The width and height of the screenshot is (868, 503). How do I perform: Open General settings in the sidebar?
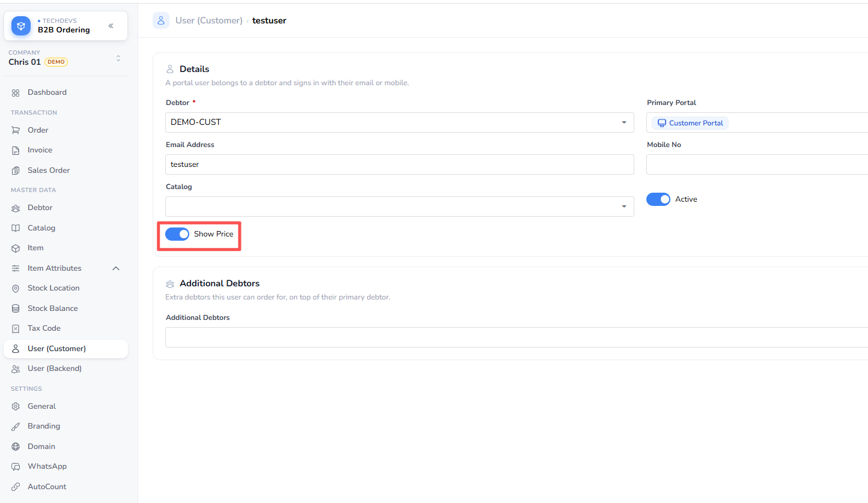coord(65,406)
